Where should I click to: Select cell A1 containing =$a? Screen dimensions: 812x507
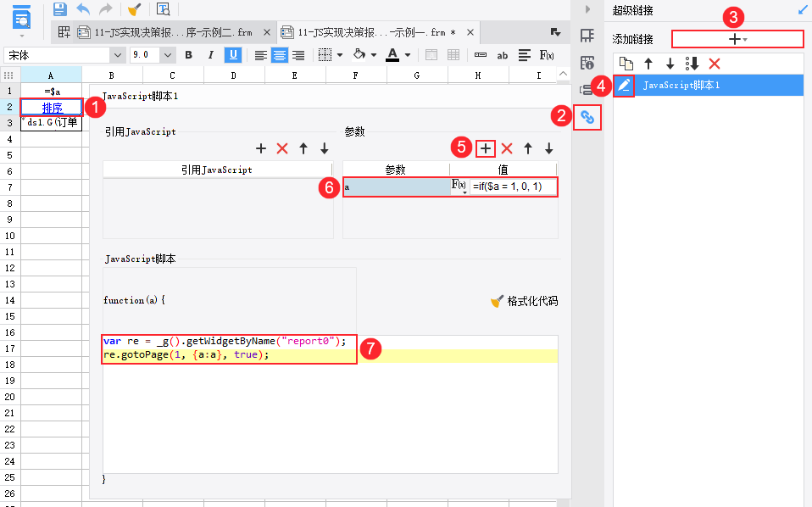click(51, 92)
